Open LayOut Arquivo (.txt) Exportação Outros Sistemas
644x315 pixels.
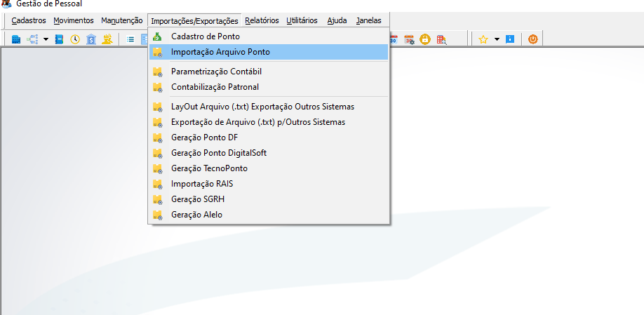(269, 107)
